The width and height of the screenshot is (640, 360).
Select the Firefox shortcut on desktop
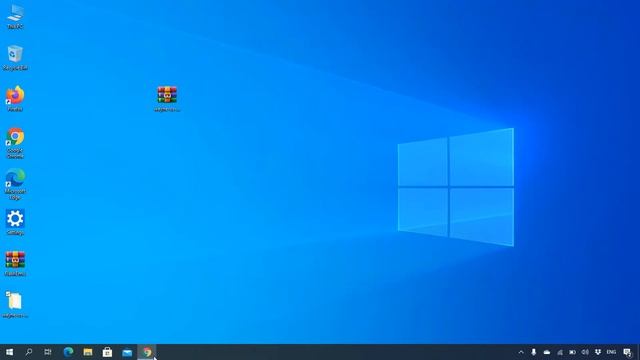click(x=15, y=98)
